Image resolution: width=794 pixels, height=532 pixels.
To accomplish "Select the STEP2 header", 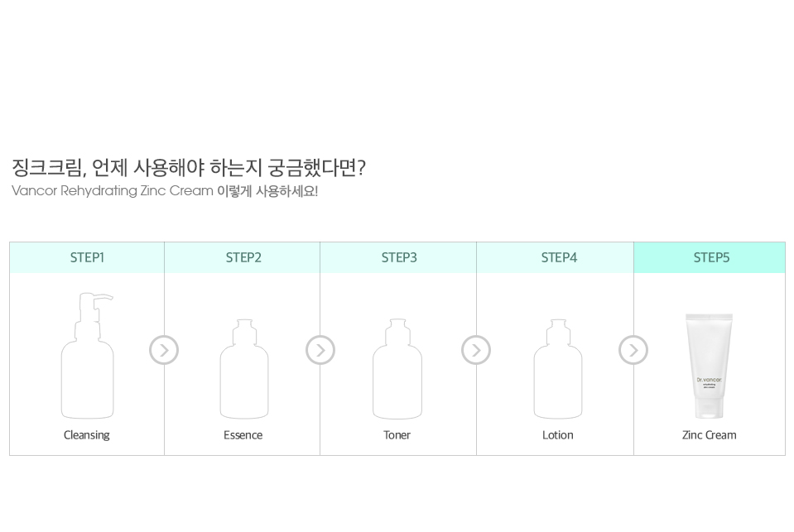I will (243, 257).
